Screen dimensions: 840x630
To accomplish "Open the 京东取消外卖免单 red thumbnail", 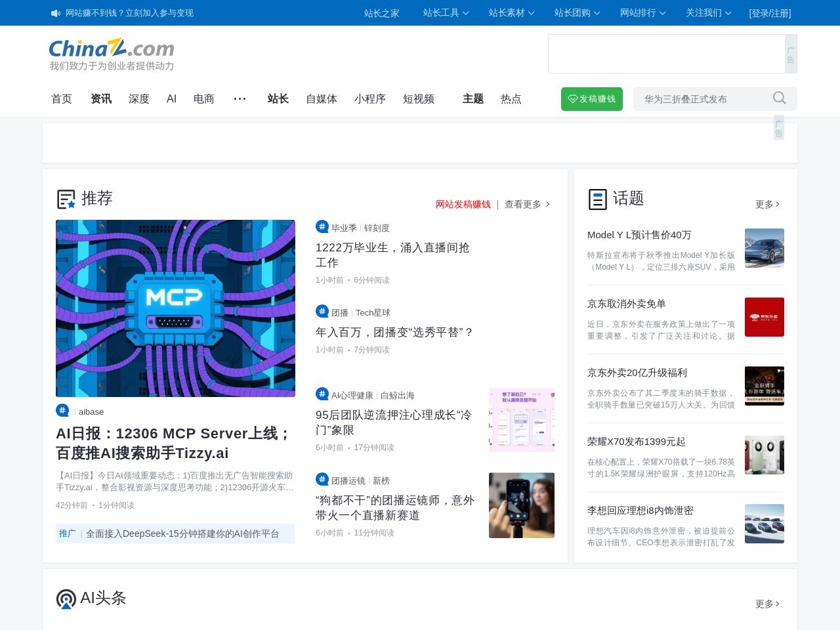I will point(764,317).
